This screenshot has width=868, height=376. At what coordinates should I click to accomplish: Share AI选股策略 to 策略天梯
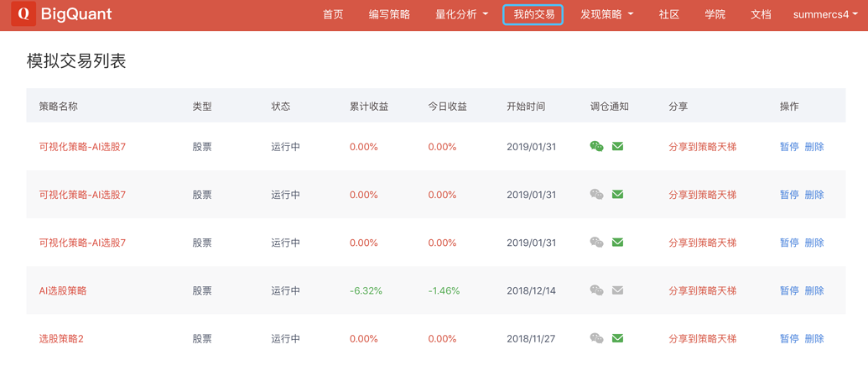(x=703, y=290)
